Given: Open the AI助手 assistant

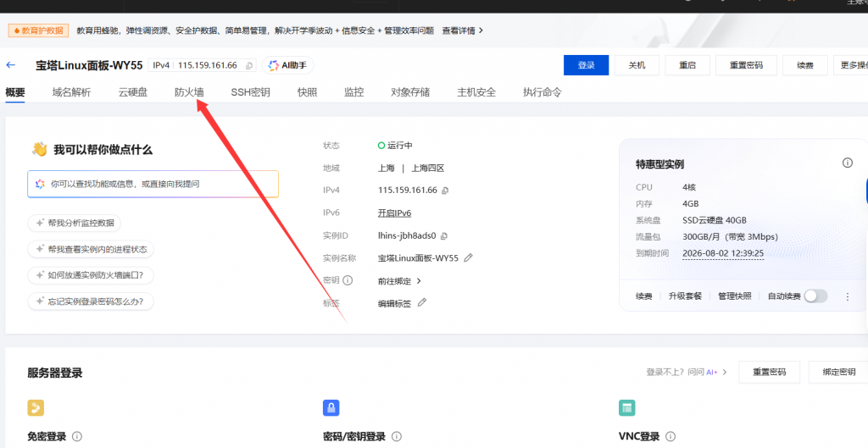Looking at the screenshot, I should point(288,65).
